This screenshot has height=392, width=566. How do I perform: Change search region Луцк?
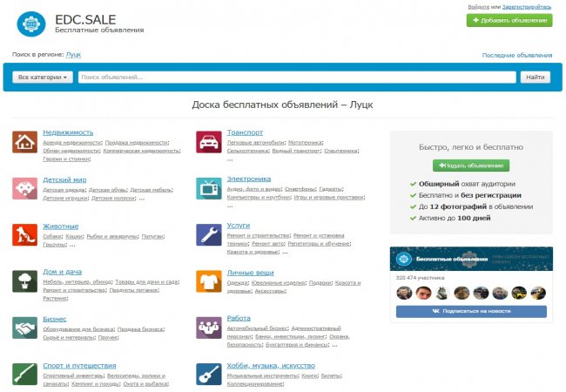pyautogui.click(x=73, y=54)
